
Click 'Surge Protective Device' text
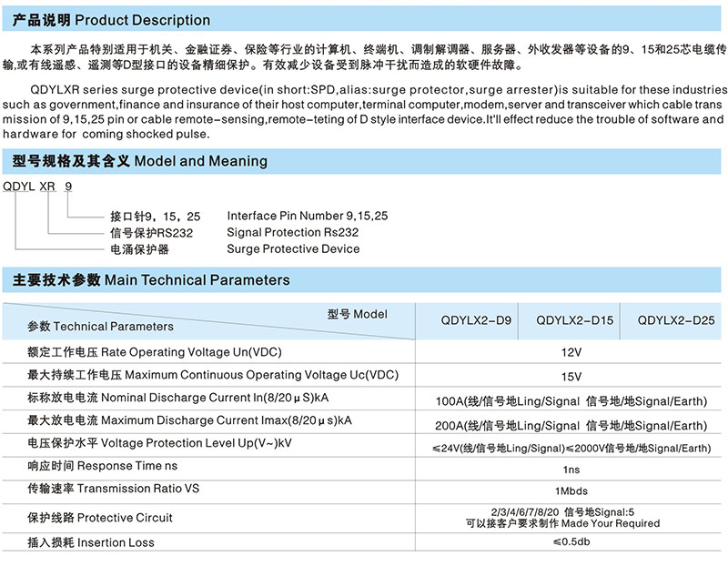coord(293,248)
